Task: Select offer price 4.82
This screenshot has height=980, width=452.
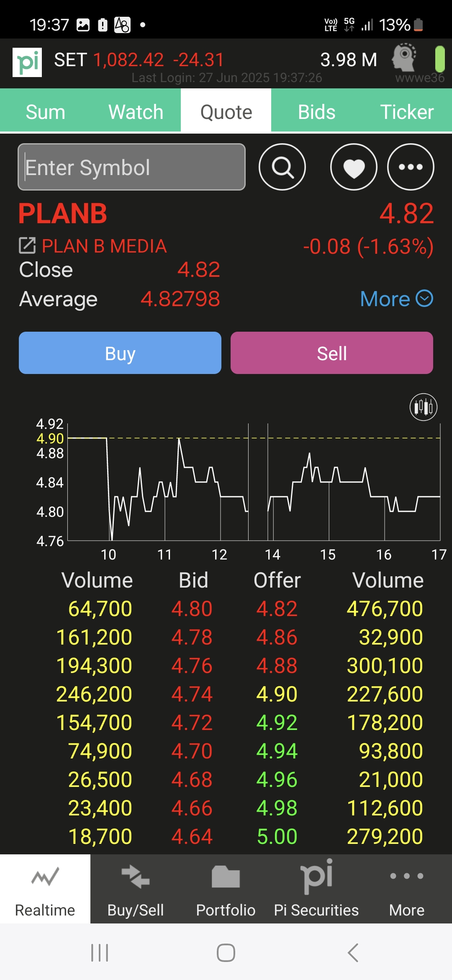Action: pyautogui.click(x=277, y=609)
